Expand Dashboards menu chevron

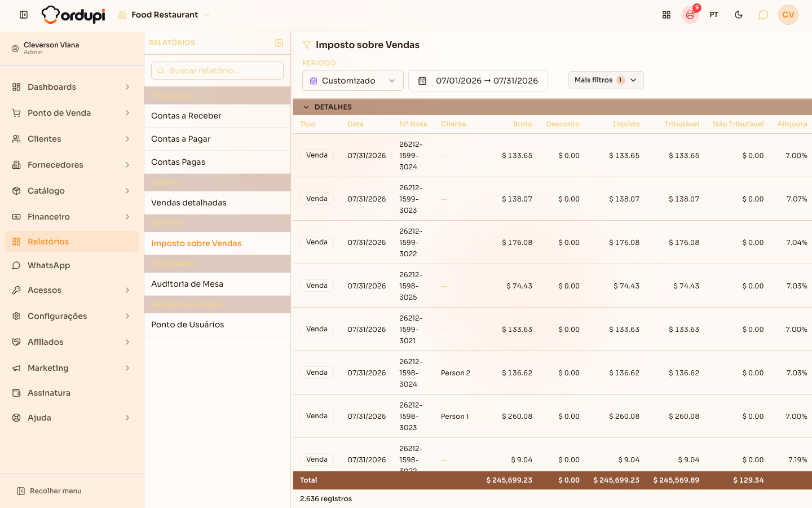click(x=127, y=87)
